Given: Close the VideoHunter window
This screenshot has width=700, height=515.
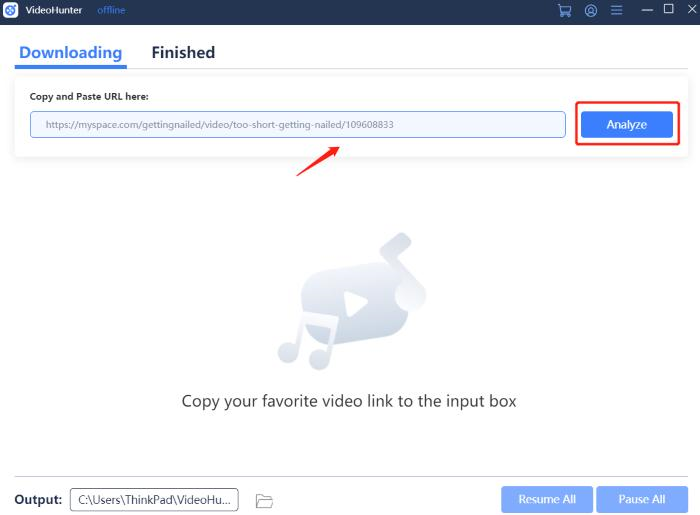Looking at the screenshot, I should click(x=692, y=9).
